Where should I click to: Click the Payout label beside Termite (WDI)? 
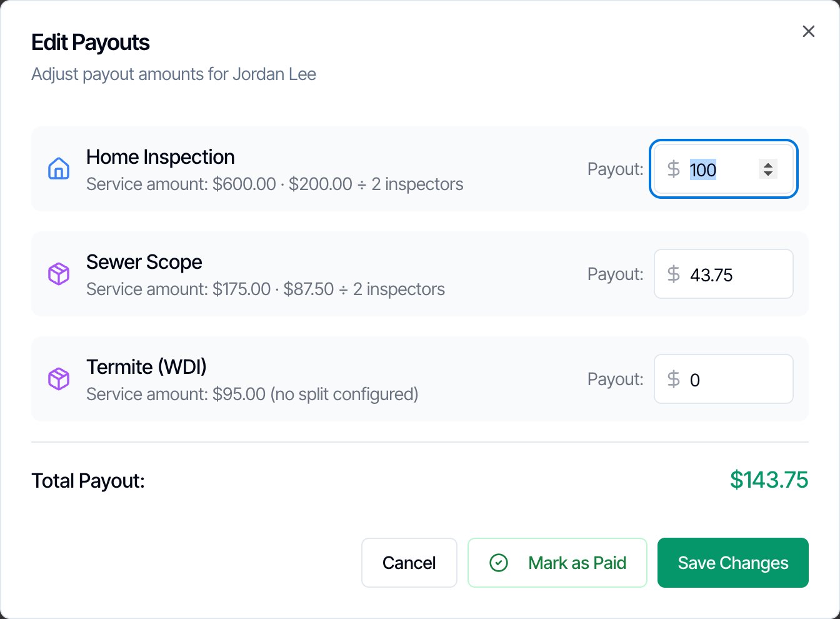[616, 379]
